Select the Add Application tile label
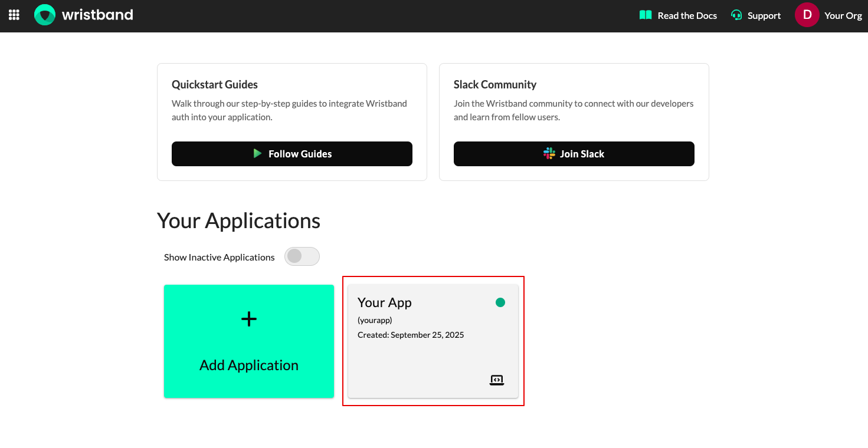This screenshot has width=868, height=448. coord(249,365)
